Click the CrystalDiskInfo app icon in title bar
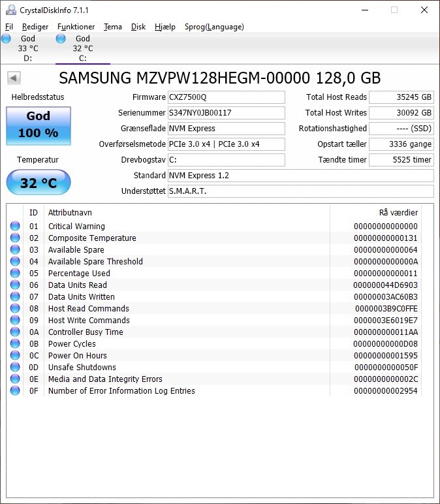 click(x=11, y=10)
